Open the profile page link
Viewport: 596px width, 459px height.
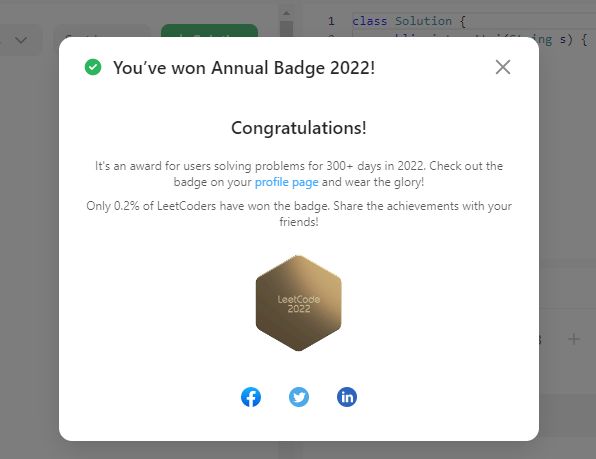point(287,182)
